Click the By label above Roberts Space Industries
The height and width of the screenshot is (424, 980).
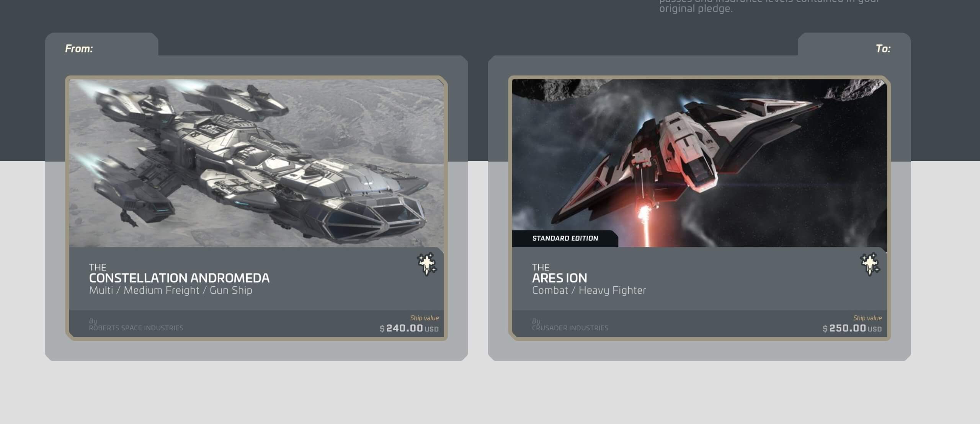pyautogui.click(x=93, y=321)
